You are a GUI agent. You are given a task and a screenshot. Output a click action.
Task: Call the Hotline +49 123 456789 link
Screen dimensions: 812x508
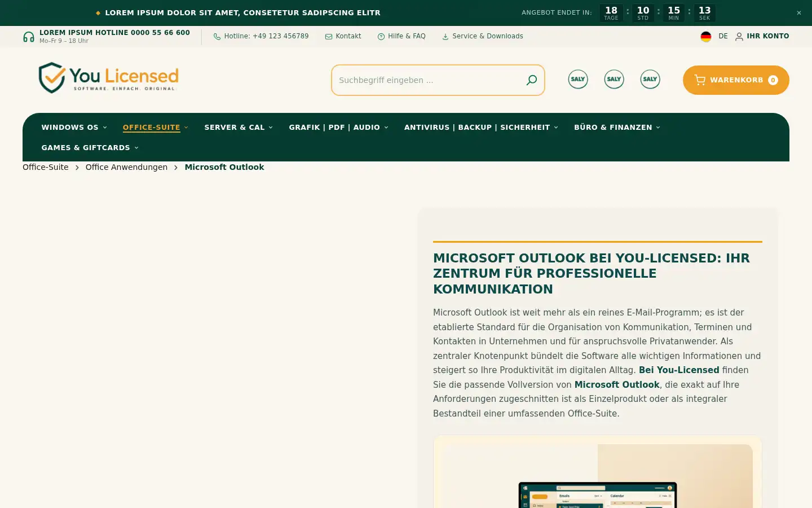tap(261, 36)
